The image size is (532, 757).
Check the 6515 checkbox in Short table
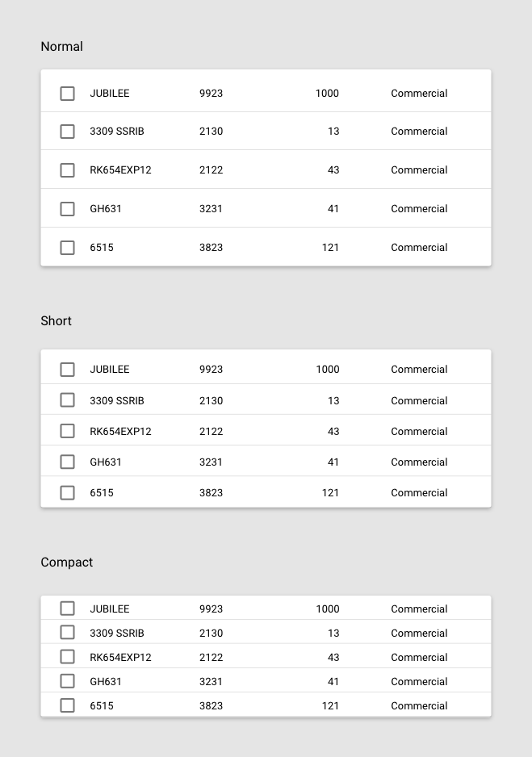(68, 492)
